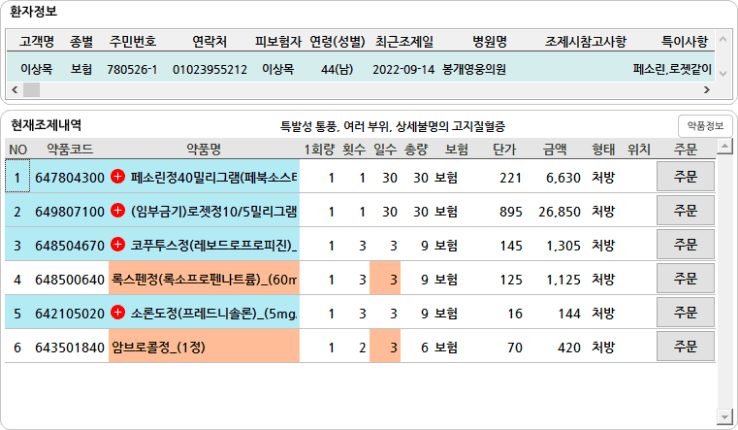Click phone number 01023955212
The image size is (738, 430).
click(209, 70)
